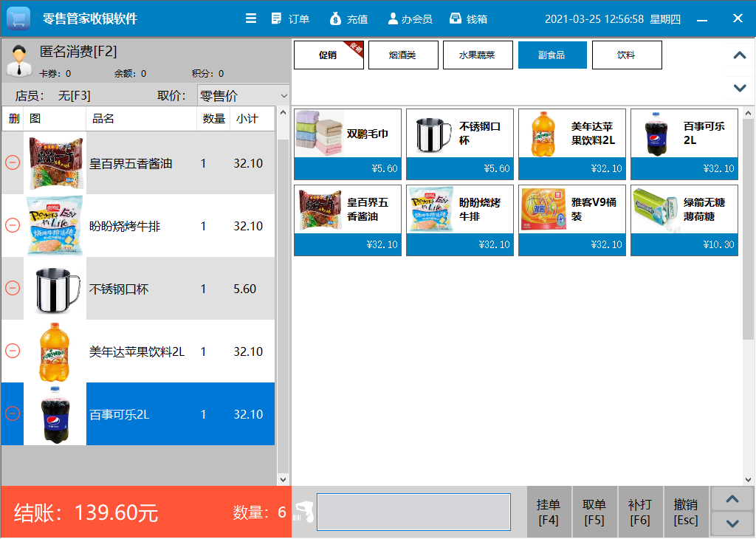Open the 零售价 price type dropdown

tap(244, 95)
